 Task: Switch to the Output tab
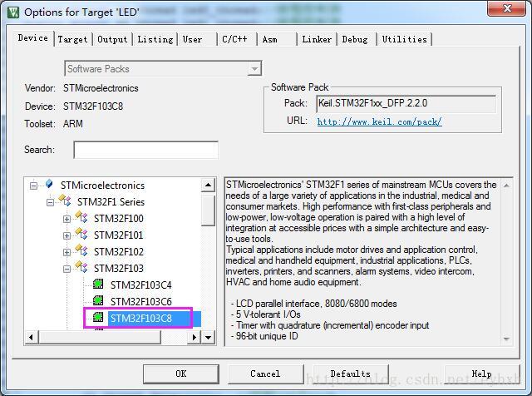(112, 39)
